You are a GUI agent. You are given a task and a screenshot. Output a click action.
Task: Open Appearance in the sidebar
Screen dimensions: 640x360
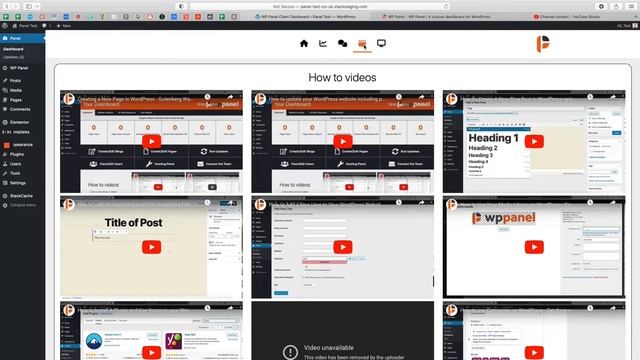coord(22,144)
